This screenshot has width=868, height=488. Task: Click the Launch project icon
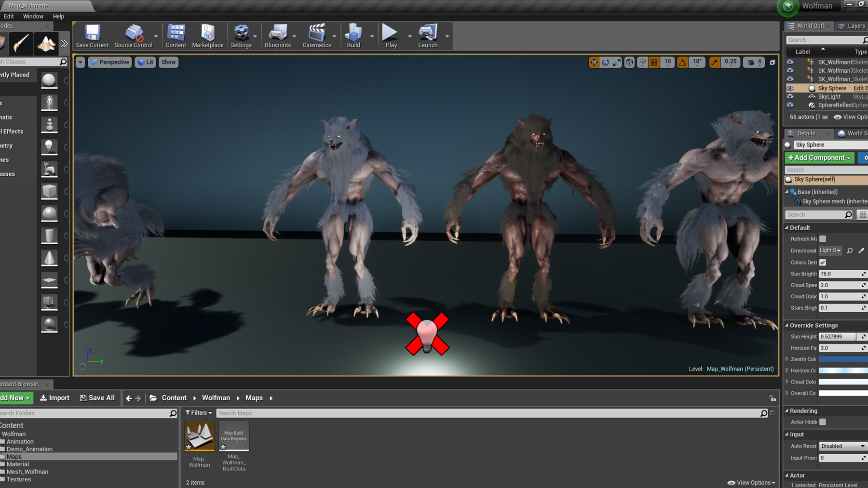[x=428, y=36]
